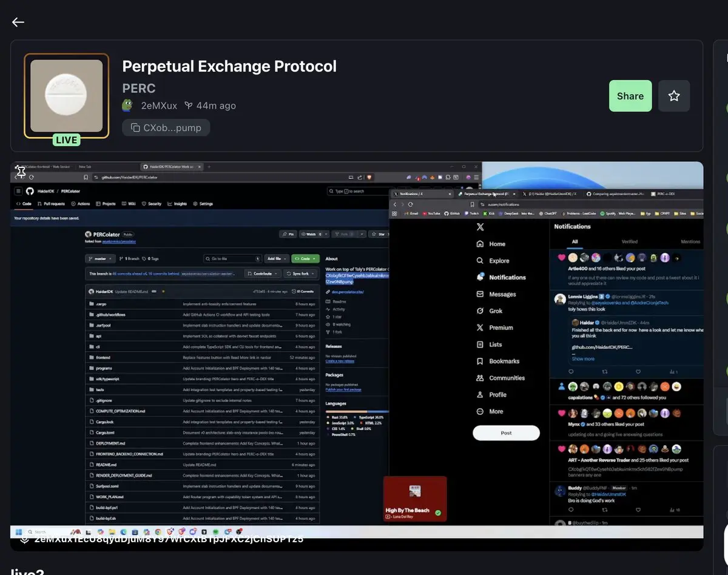The height and width of the screenshot is (575, 728).
Task: Open the Security tab on GitHub
Action: pos(152,204)
